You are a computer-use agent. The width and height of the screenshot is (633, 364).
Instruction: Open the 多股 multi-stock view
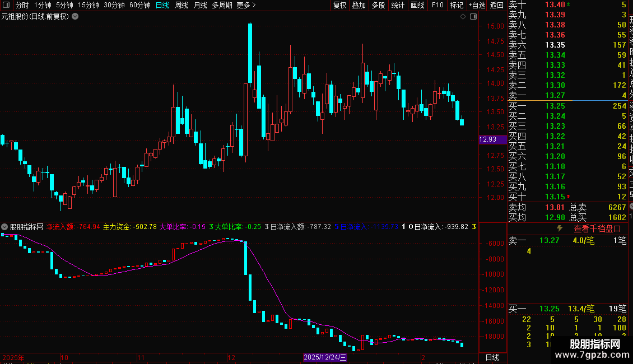pyautogui.click(x=378, y=5)
